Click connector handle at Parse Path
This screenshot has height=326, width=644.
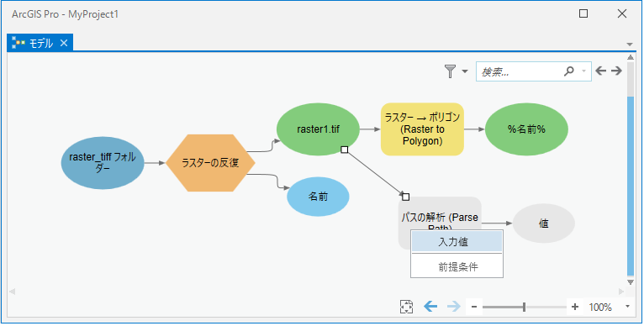(x=405, y=197)
